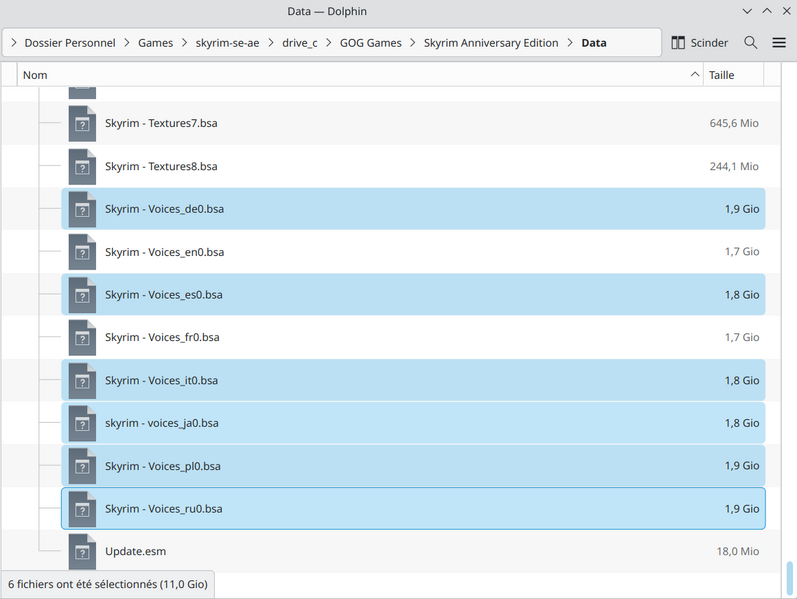Sort by the Nom column header
Screen dimensions: 797x599
pos(360,75)
